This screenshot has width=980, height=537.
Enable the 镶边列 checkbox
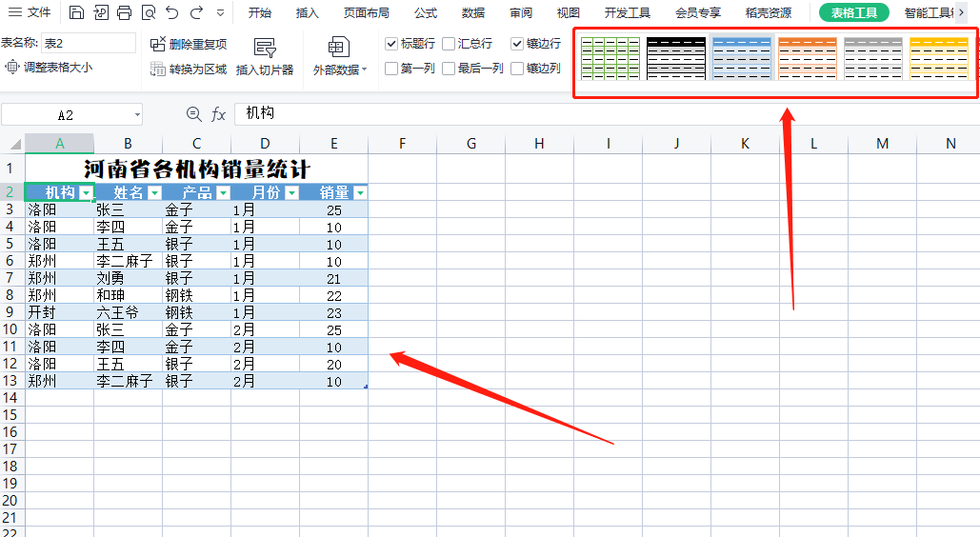pos(517,69)
